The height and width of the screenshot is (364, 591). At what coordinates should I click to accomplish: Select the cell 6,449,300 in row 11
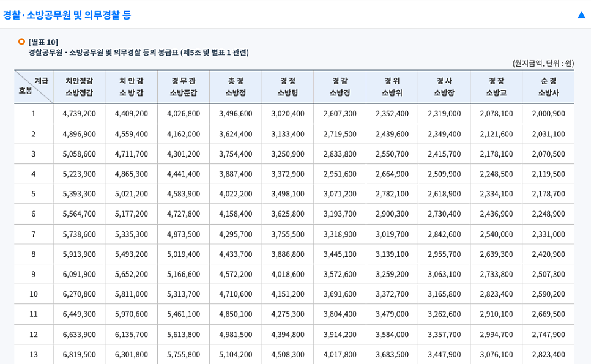pos(79,314)
